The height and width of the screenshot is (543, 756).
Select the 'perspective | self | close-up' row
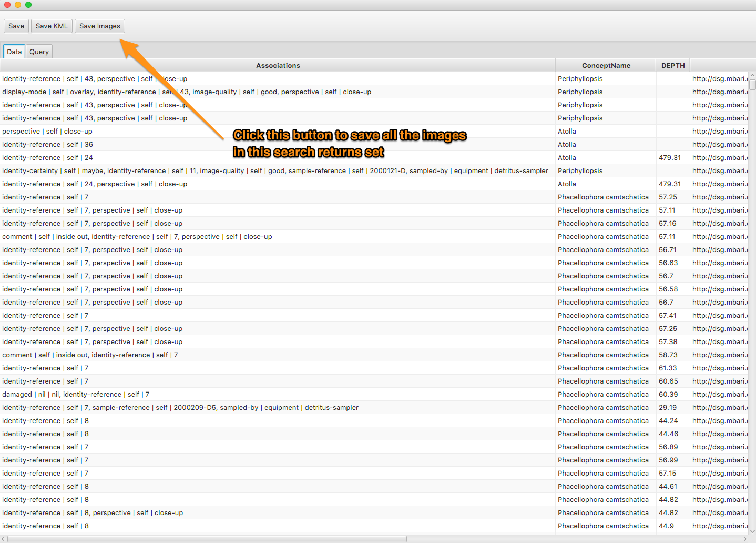pos(374,131)
